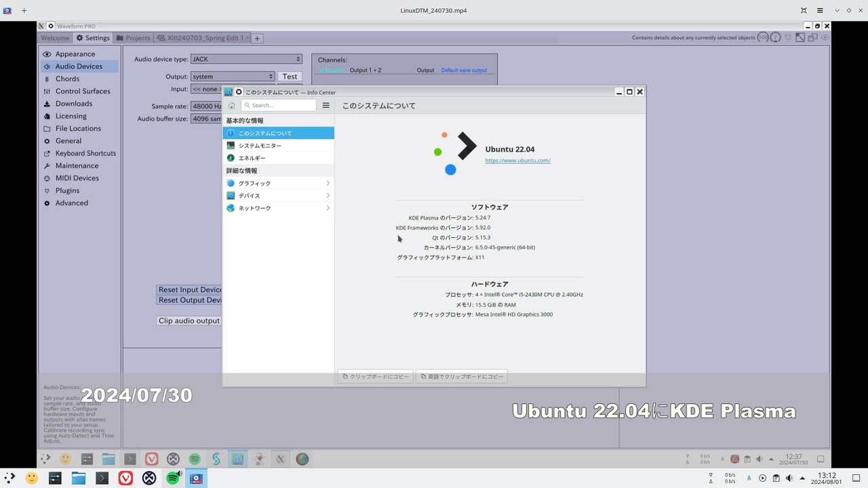
Task: Open システムモニター in Info Center sidebar
Action: tap(259, 145)
